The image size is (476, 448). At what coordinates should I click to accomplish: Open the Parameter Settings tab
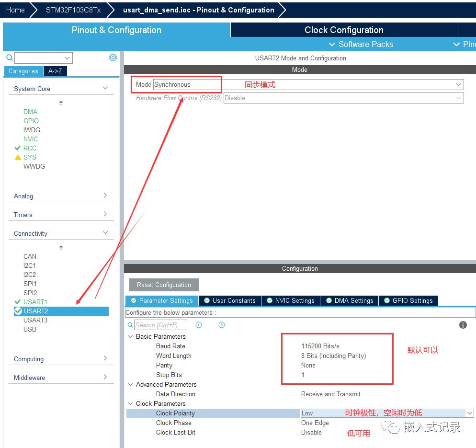tap(162, 300)
